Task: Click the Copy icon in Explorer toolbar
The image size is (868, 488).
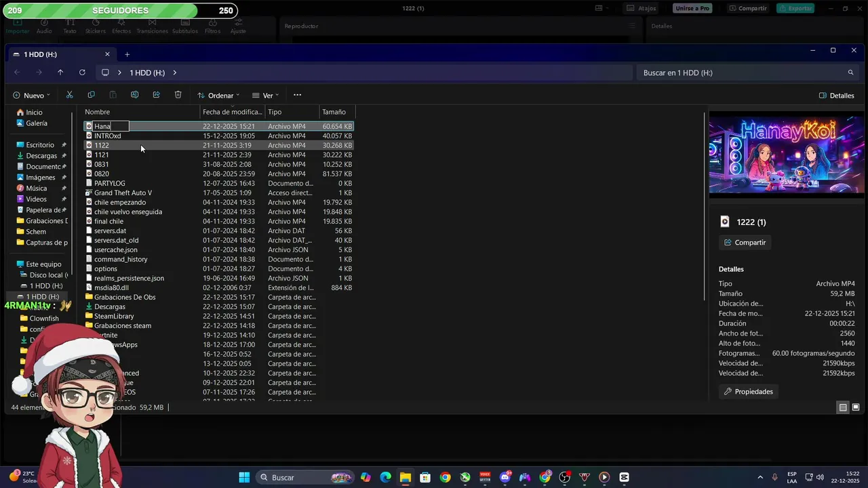Action: (x=91, y=95)
